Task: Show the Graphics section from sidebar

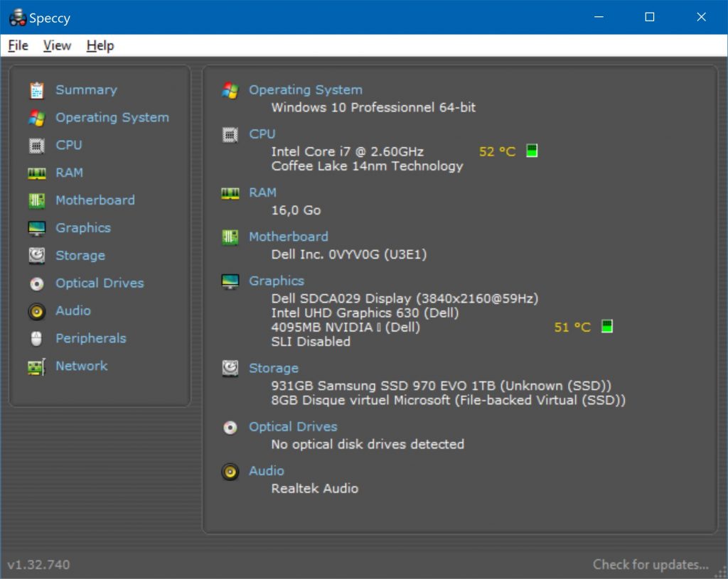Action: pos(83,228)
